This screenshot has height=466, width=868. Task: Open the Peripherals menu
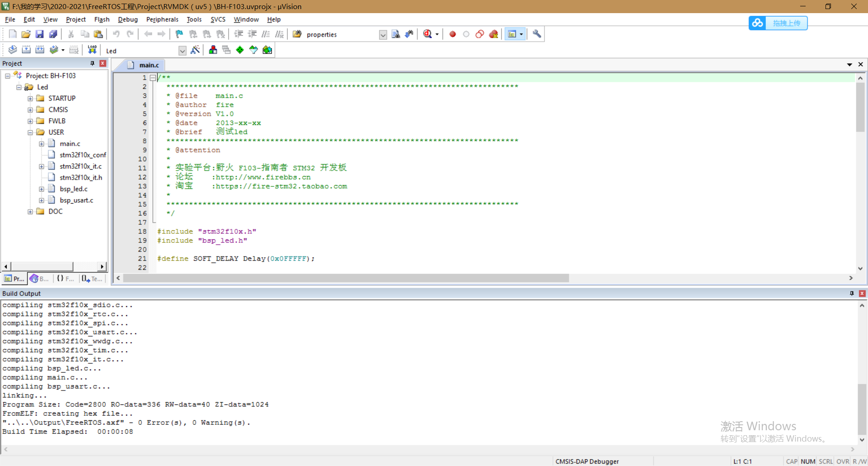tap(162, 19)
